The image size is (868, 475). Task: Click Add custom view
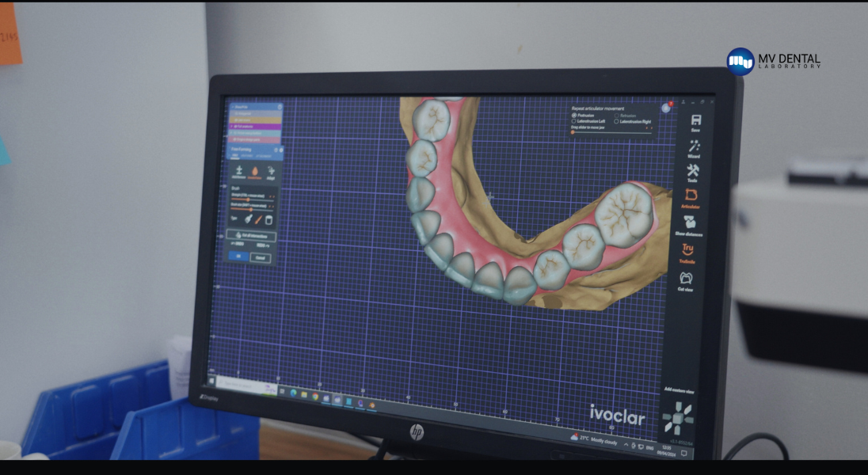679,391
